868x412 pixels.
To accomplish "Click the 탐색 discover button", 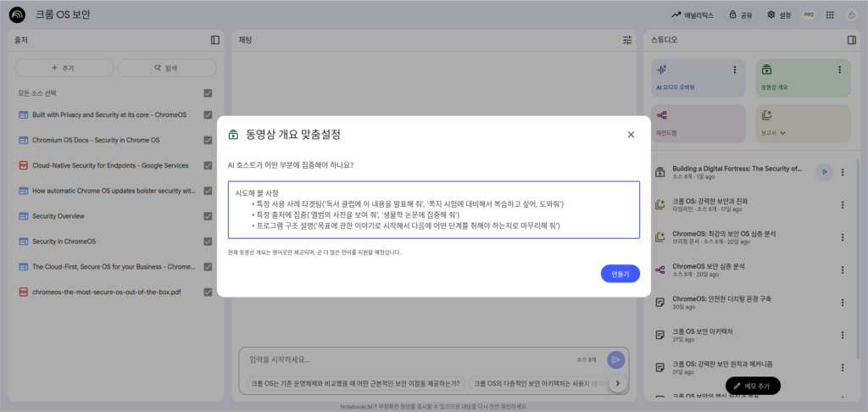I will pos(167,68).
